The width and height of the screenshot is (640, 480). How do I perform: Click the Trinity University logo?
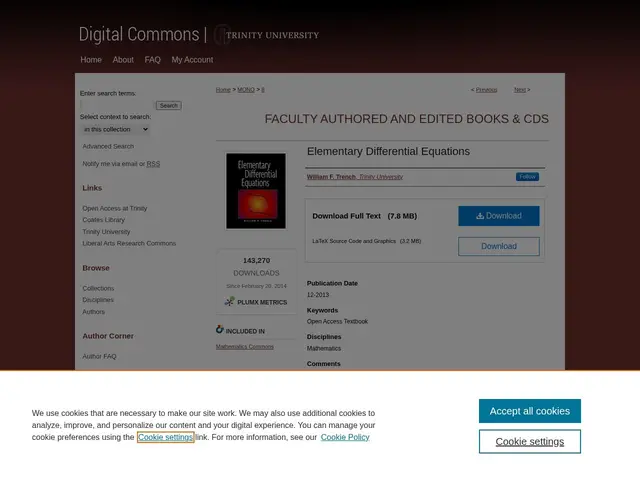pyautogui.click(x=267, y=35)
